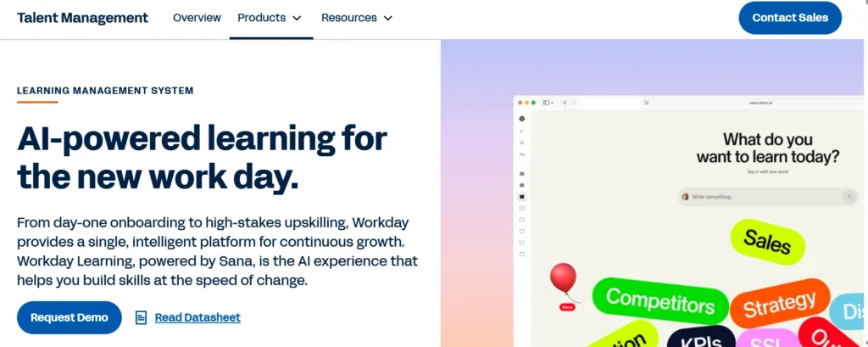Image resolution: width=868 pixels, height=347 pixels.
Task: Click the Request Demo button
Action: tap(70, 317)
